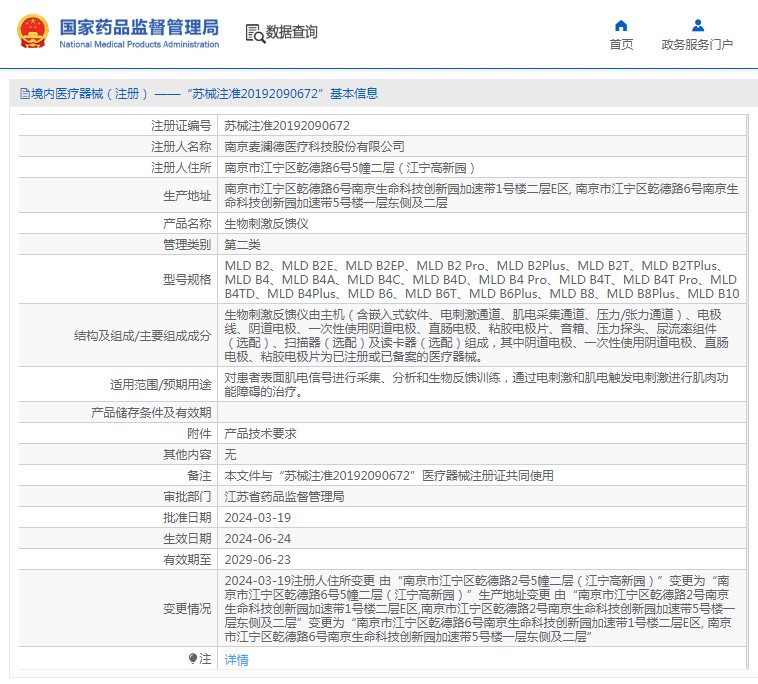This screenshot has height=684, width=758.
Task: Click approval department 江苏省药品监督管理局
Action: click(284, 496)
